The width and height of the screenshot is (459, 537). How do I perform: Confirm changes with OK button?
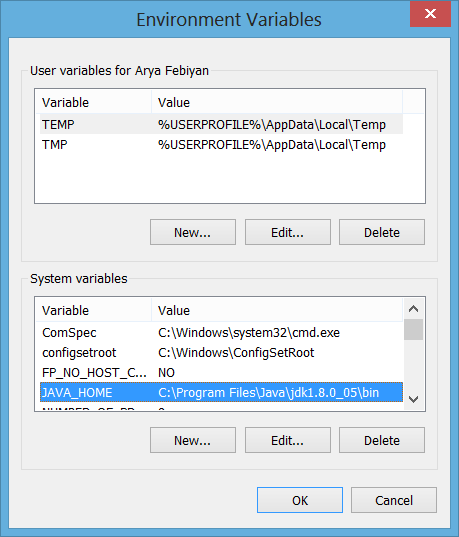point(300,500)
